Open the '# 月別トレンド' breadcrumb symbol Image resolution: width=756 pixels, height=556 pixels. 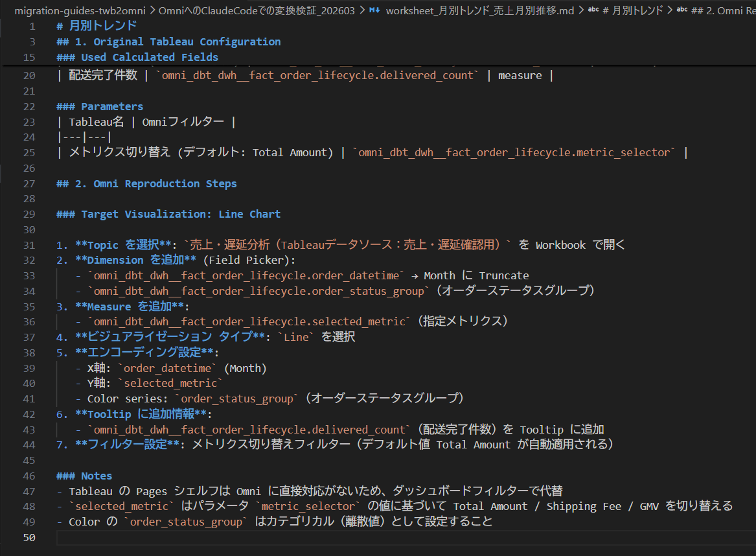click(x=632, y=10)
